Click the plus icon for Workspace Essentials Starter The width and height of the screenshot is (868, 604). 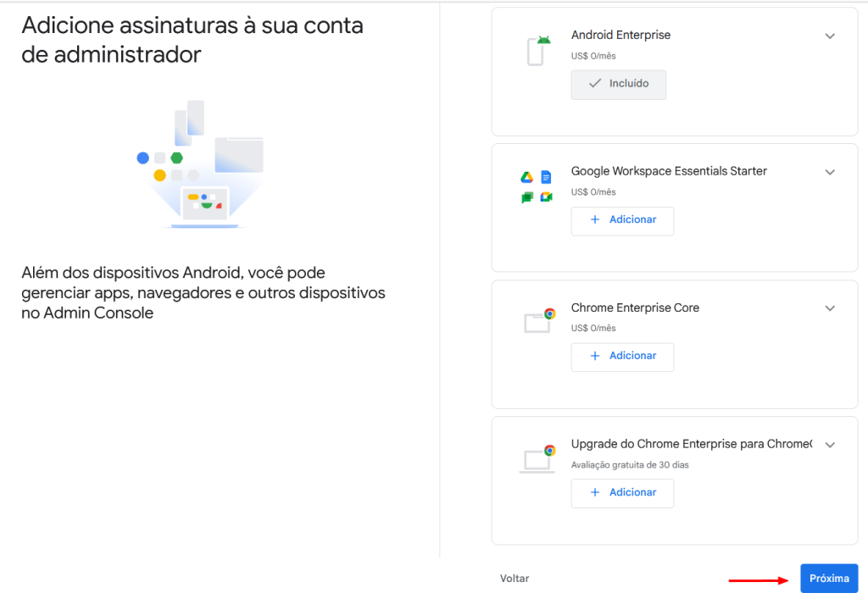tap(595, 219)
